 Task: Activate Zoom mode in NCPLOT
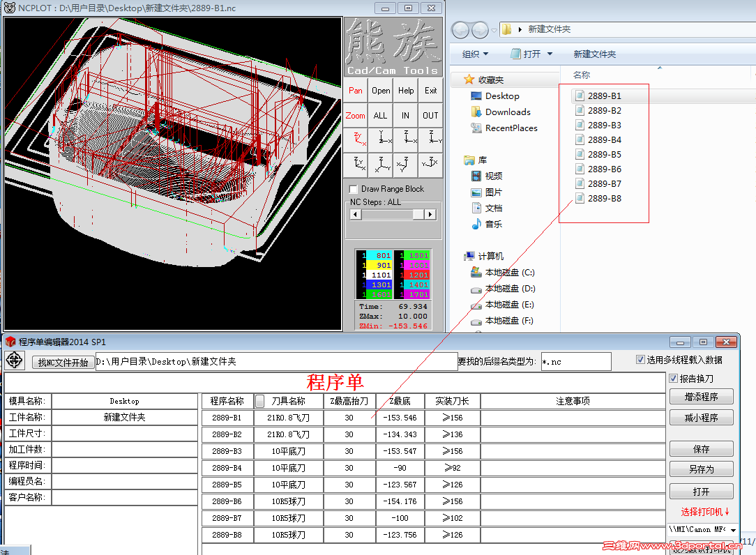click(356, 115)
